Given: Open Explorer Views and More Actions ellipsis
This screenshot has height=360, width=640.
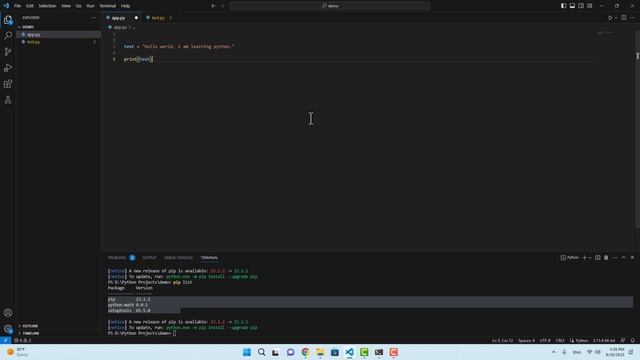Looking at the screenshot, I should 93,18.
